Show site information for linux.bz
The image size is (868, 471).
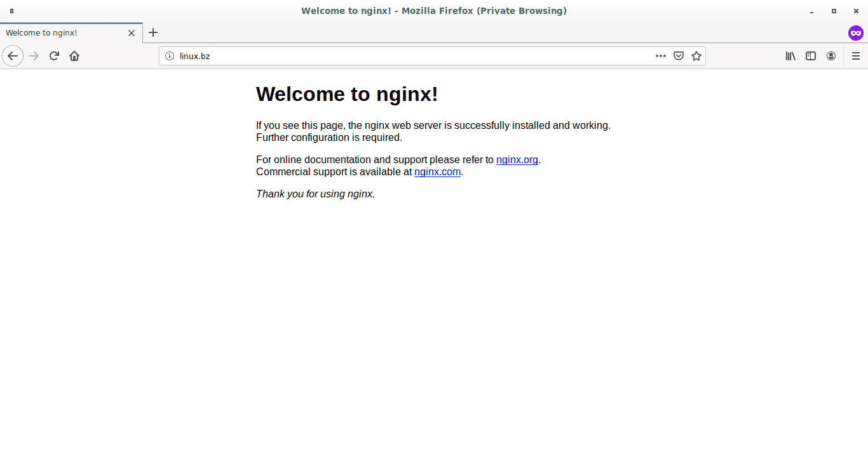[170, 56]
